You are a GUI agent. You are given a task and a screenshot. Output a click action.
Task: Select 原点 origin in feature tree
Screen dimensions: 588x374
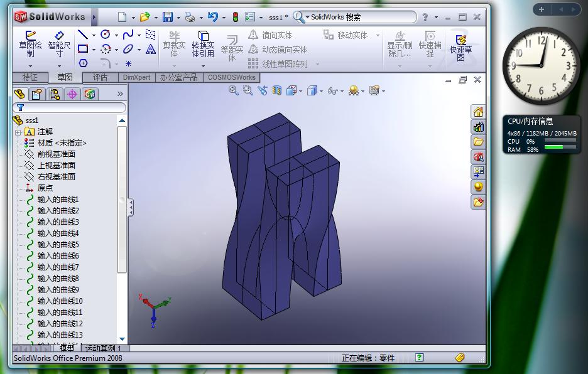click(45, 188)
